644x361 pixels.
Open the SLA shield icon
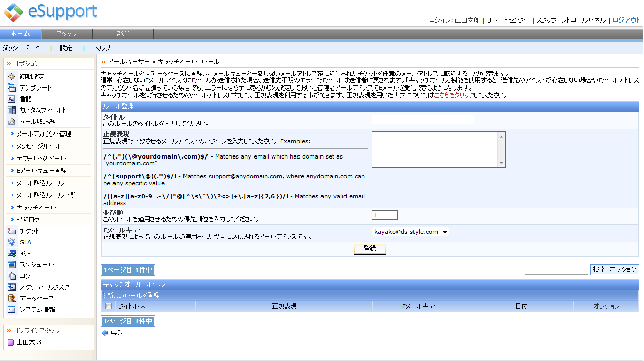coord(12,242)
